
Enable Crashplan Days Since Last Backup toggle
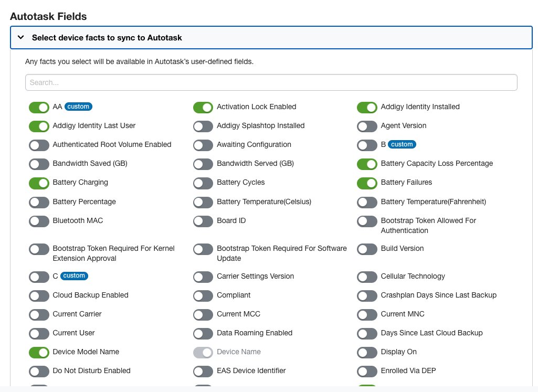click(367, 295)
